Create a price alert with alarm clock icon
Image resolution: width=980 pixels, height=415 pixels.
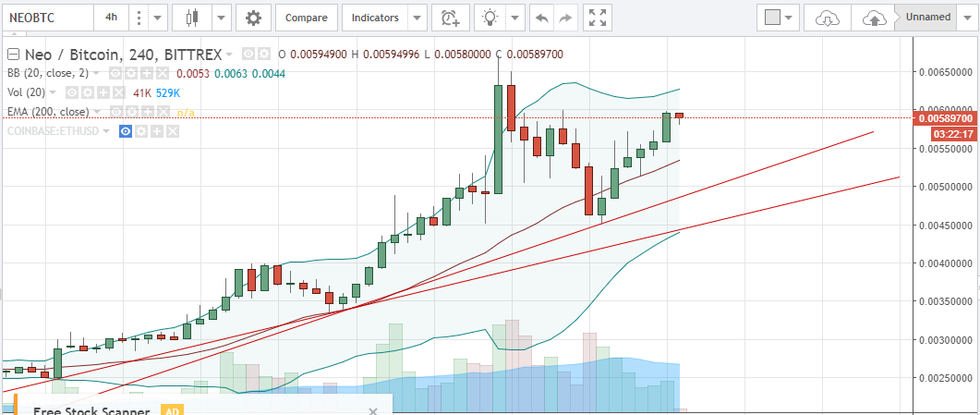(451, 18)
